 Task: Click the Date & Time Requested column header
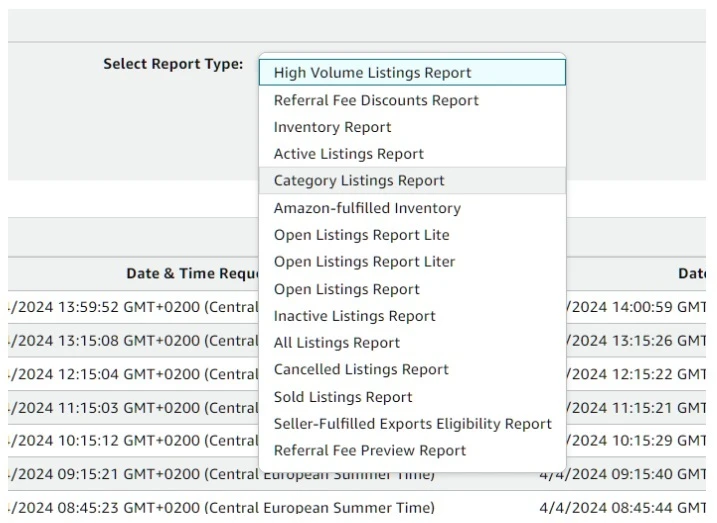pos(193,273)
